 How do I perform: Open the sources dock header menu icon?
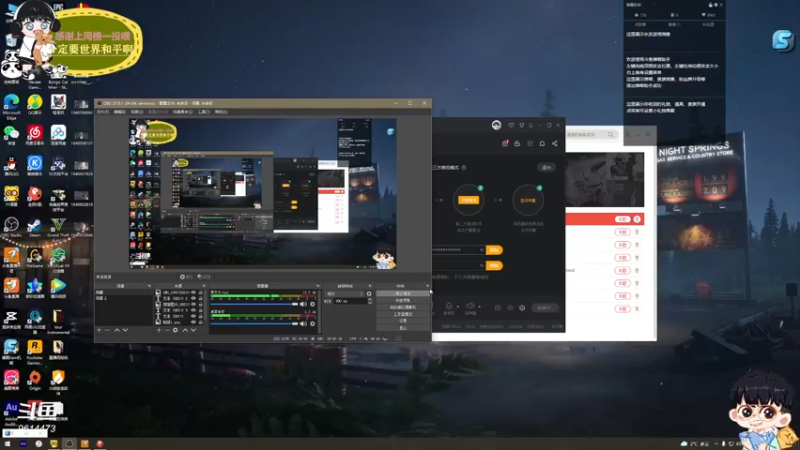(204, 286)
